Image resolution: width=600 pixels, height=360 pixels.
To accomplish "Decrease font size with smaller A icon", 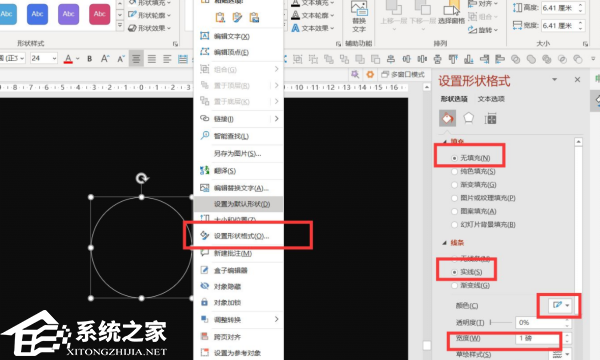I will click(121, 59).
